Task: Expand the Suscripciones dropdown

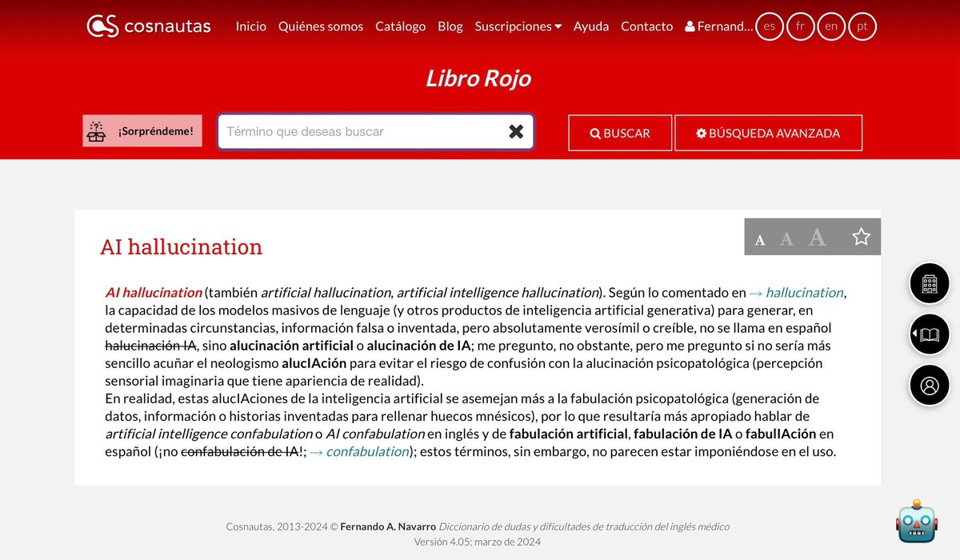Action: point(518,26)
